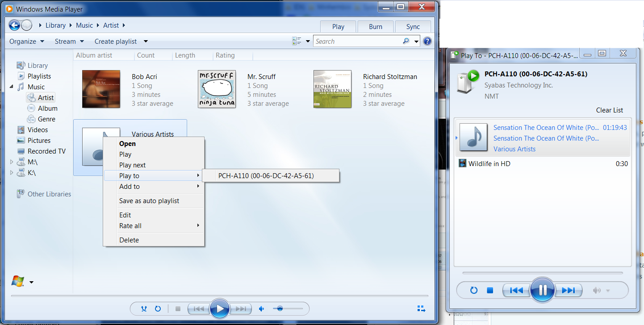The width and height of the screenshot is (644, 325).
Task: Select Save as auto playlist
Action: tap(154, 201)
